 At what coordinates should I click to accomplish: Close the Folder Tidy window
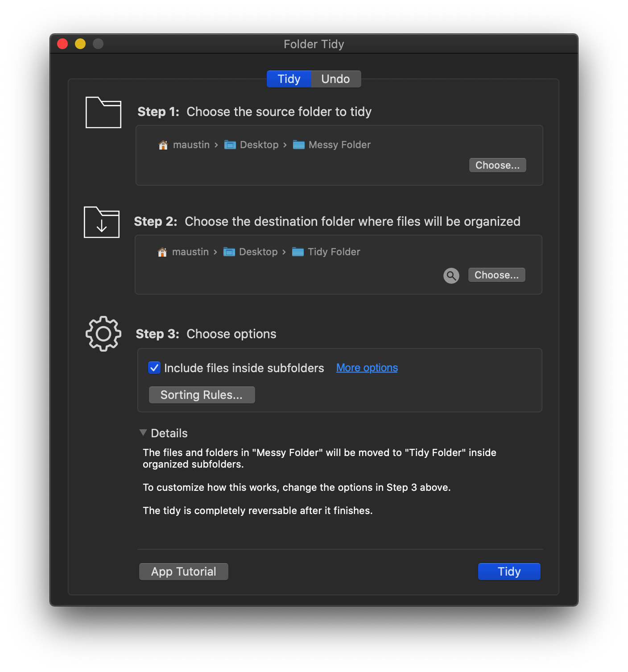(62, 44)
